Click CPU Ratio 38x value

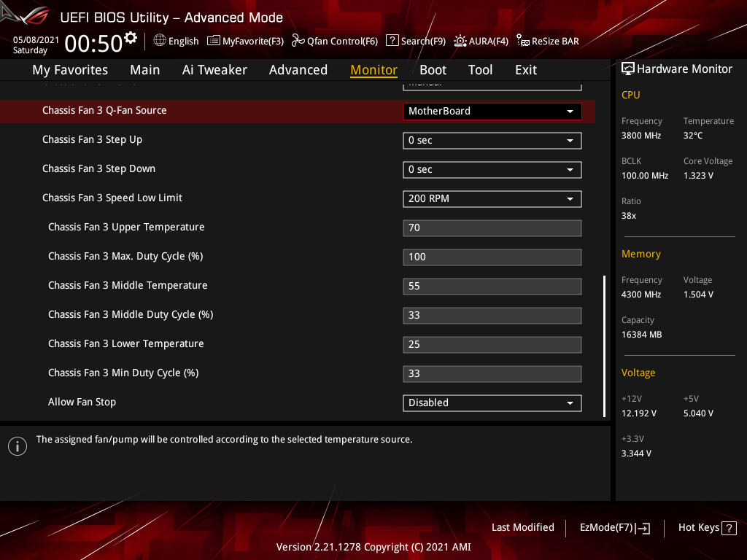628,216
